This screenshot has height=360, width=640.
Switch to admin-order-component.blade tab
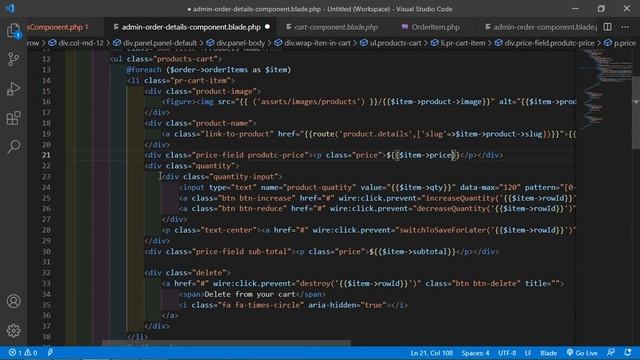[540, 27]
